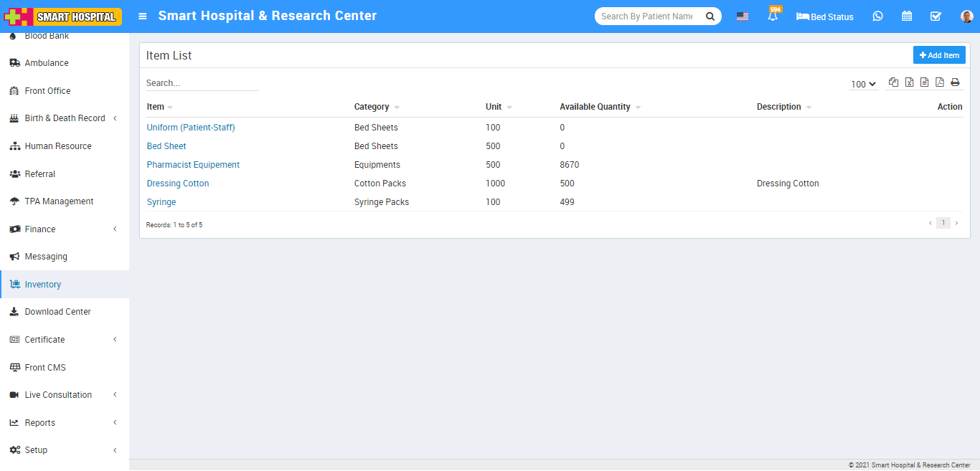Sort table by Available Quantity column
Image resolution: width=980 pixels, height=471 pixels.
(x=595, y=107)
